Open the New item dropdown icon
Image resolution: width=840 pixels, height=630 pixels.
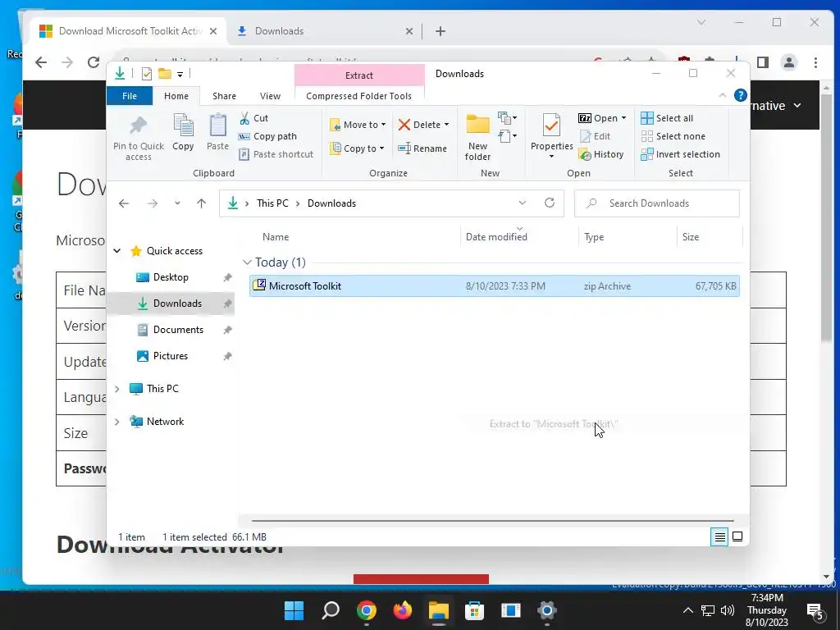click(507, 117)
